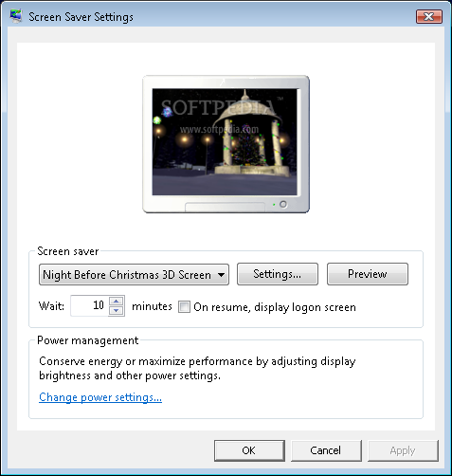
Task: Cancel the screen saver dialog
Action: (x=326, y=450)
